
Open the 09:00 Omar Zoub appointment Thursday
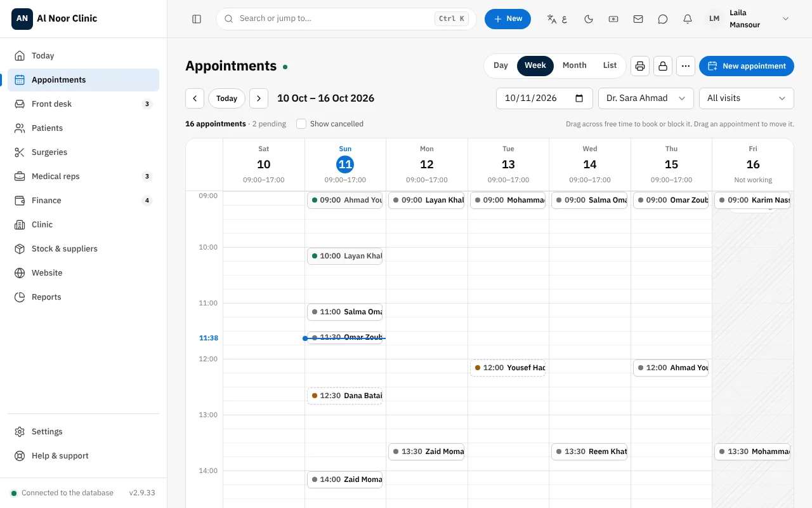671,200
